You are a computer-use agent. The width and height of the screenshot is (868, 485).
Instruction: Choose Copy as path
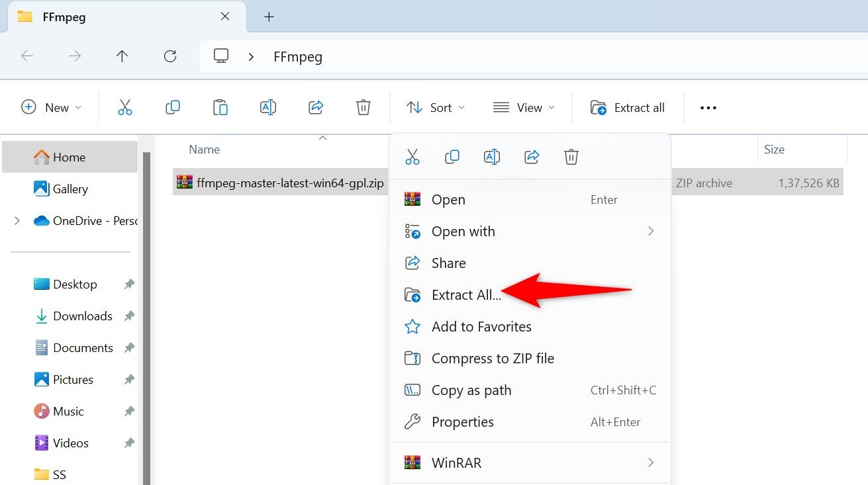(x=531, y=390)
